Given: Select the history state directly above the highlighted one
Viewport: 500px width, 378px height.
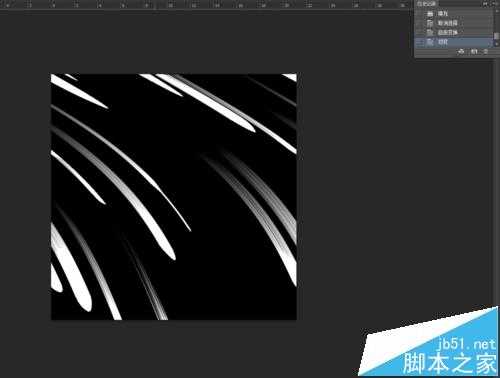Looking at the screenshot, I should pos(453,33).
